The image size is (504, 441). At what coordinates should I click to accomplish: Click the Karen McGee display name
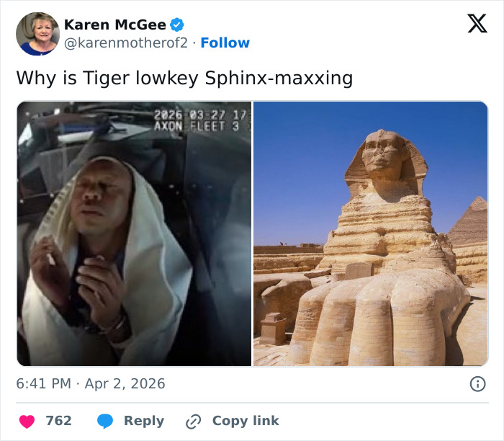tap(115, 24)
